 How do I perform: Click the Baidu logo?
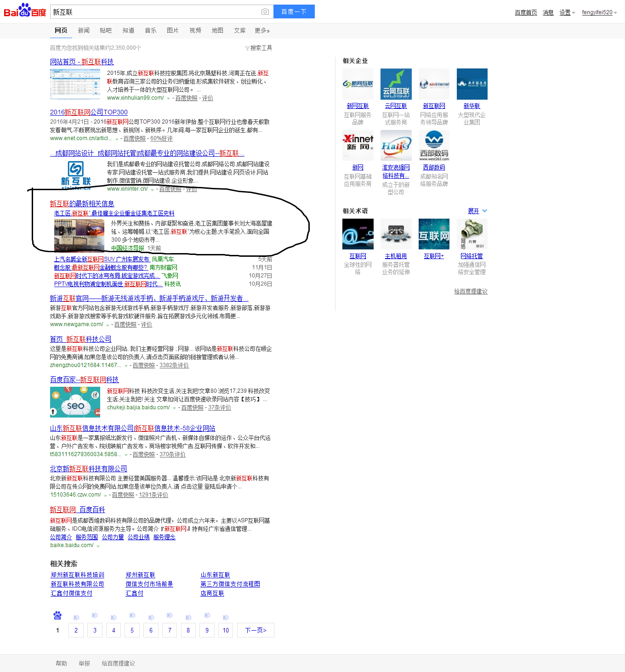[25, 11]
